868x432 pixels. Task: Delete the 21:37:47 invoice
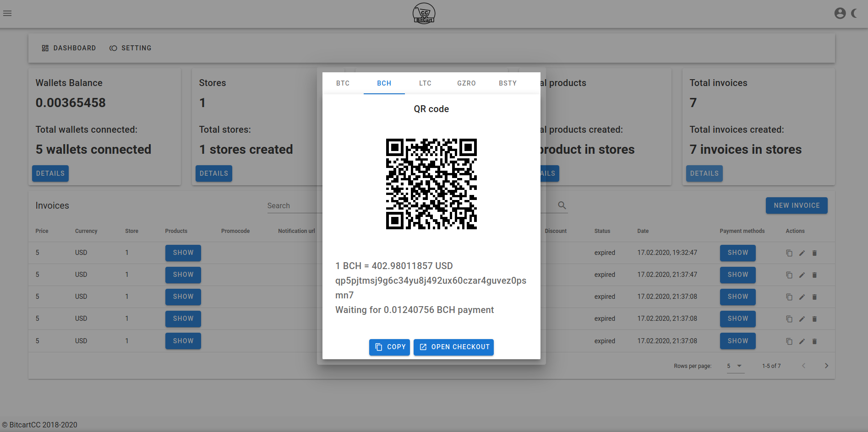click(x=814, y=275)
